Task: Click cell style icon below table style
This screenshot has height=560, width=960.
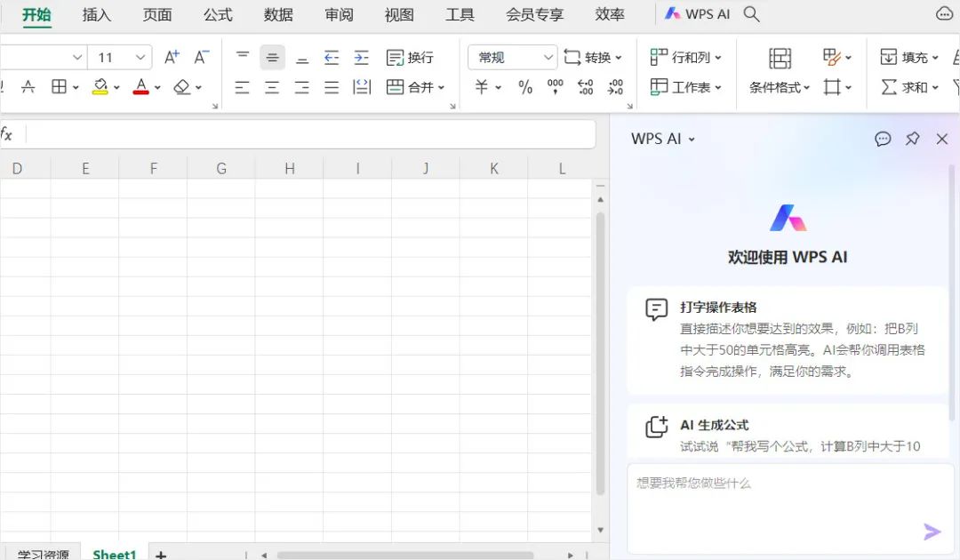Action: click(831, 87)
